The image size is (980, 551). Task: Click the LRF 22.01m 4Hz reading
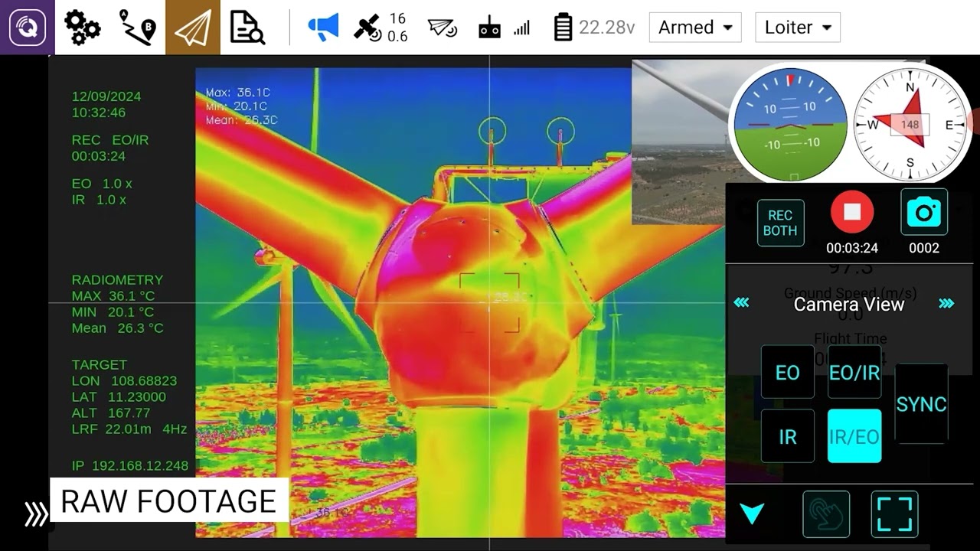(129, 429)
